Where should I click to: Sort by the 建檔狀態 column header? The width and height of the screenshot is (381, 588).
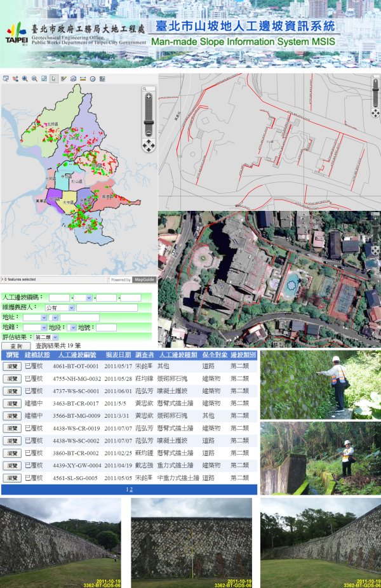click(x=37, y=354)
